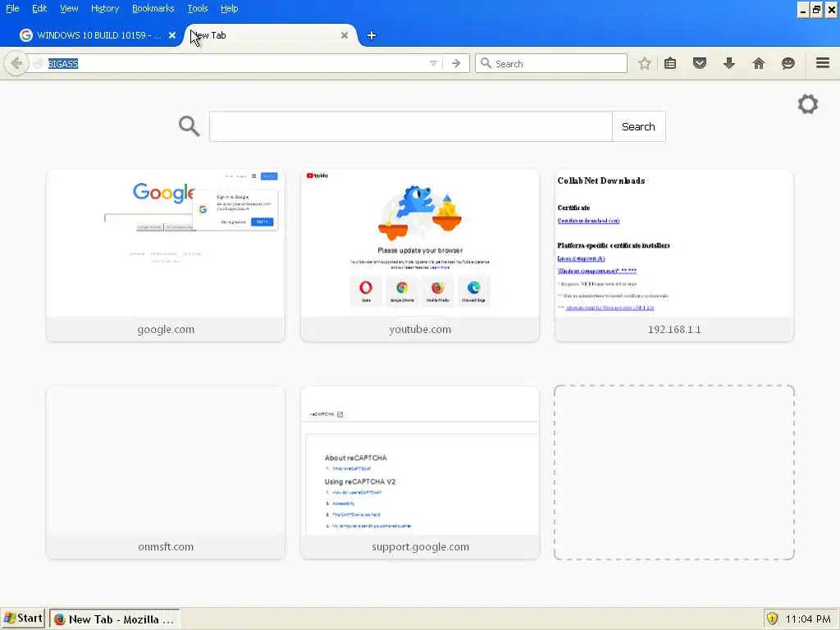Viewport: 840px width, 630px height.
Task: Close the WINDOWS 10 BUILD 10159 tab
Action: click(x=172, y=35)
